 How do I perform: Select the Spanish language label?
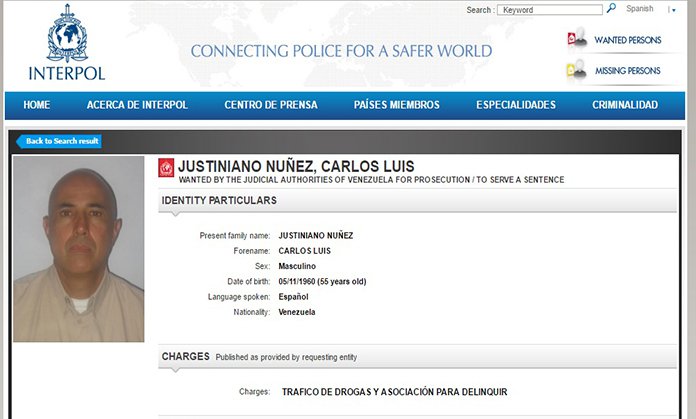click(640, 9)
